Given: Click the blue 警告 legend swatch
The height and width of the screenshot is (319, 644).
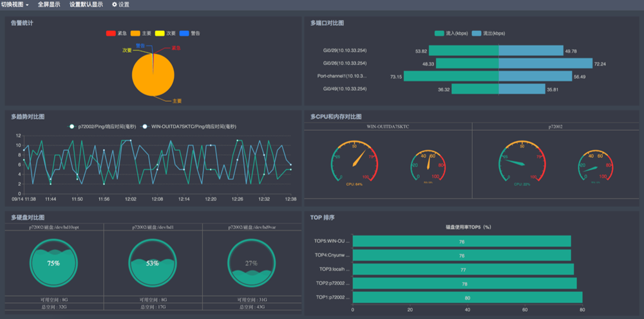Looking at the screenshot, I should click(184, 33).
